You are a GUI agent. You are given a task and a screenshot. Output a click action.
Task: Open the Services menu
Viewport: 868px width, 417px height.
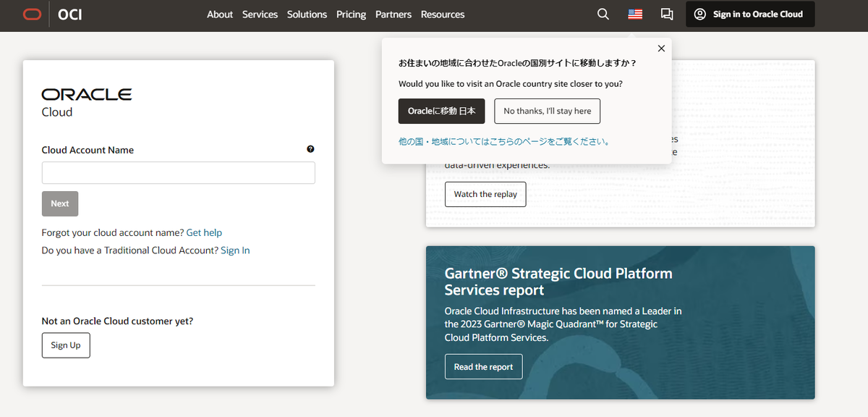pos(260,14)
